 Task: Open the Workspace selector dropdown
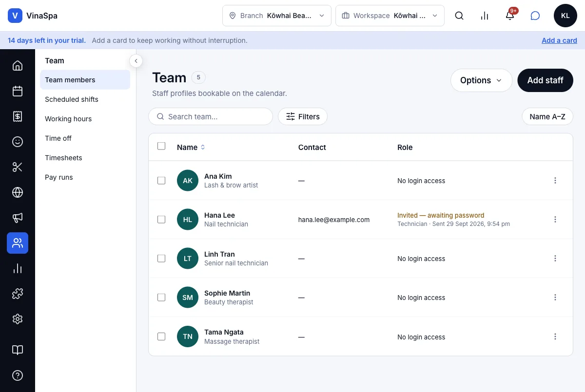click(390, 16)
